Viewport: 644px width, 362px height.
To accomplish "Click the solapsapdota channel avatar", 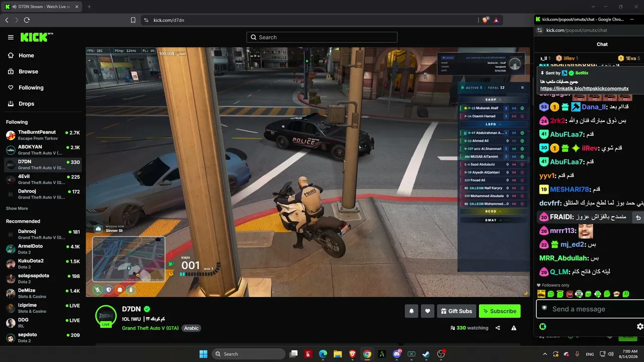I will pyautogui.click(x=11, y=279).
